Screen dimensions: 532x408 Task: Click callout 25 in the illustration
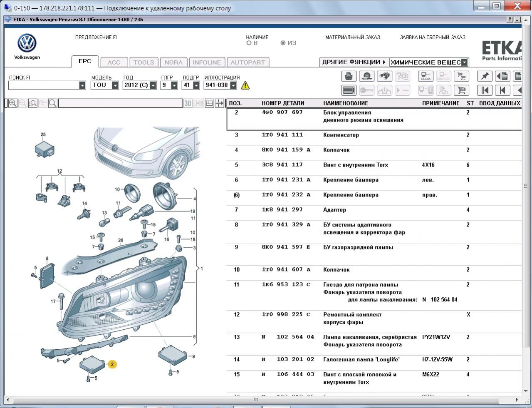pyautogui.click(x=43, y=134)
